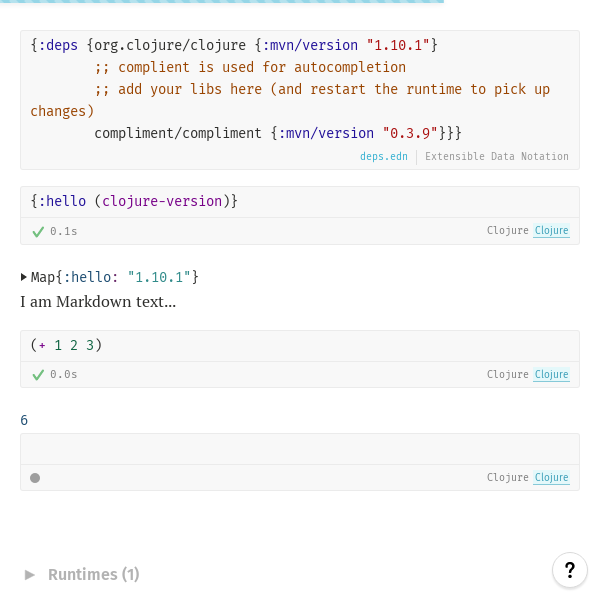Viewport: 600px width, 600px height.
Task: Expand the Runtimes (1) section
Action: point(30,575)
